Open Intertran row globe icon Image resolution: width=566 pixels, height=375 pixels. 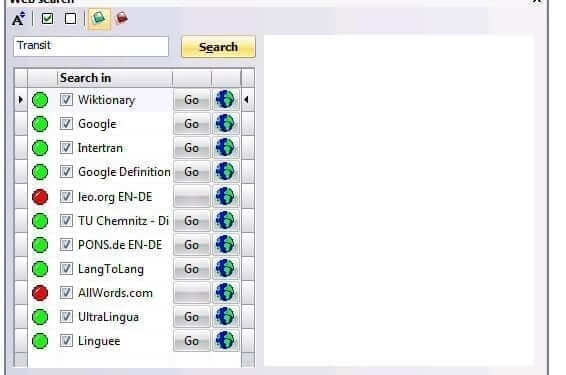point(225,148)
